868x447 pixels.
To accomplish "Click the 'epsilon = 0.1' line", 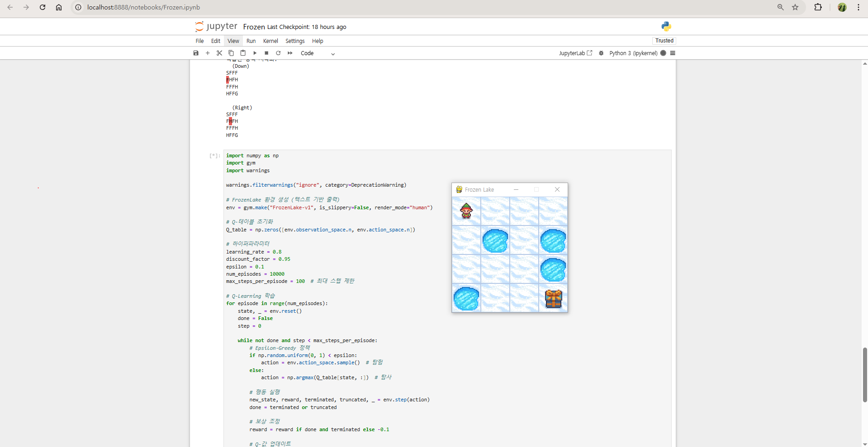I will pos(245,267).
